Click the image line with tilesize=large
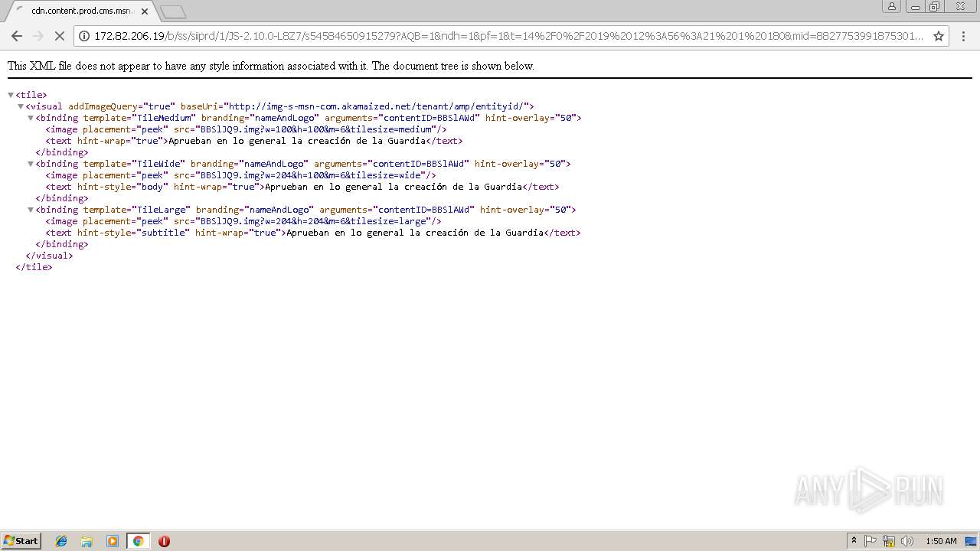Viewport: 980px width, 551px height. (243, 221)
